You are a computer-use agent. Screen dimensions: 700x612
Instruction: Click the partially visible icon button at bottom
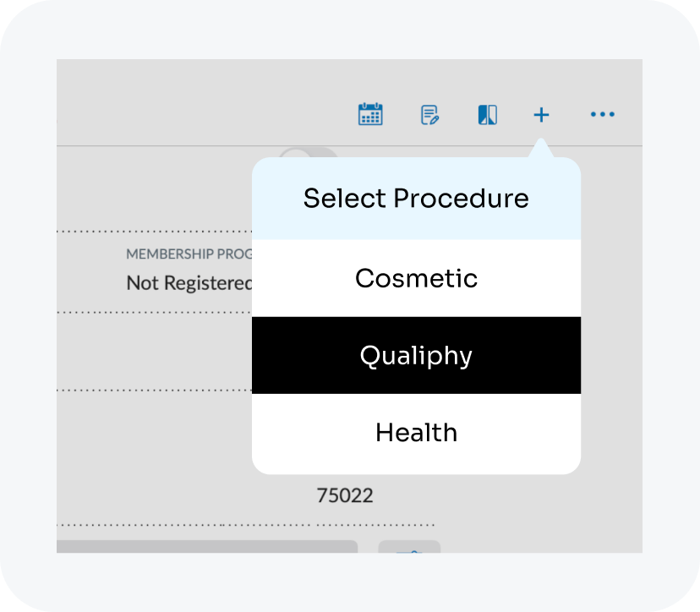click(x=409, y=548)
